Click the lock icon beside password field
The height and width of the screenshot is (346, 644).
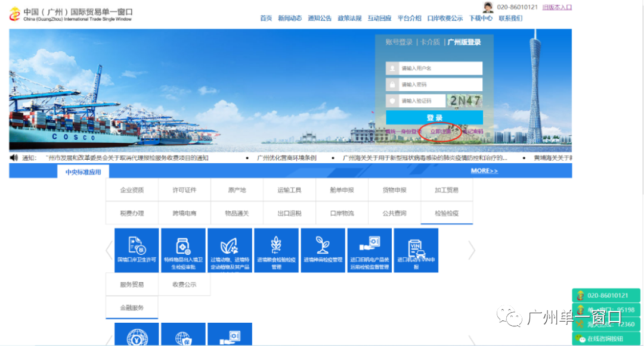[x=392, y=85]
